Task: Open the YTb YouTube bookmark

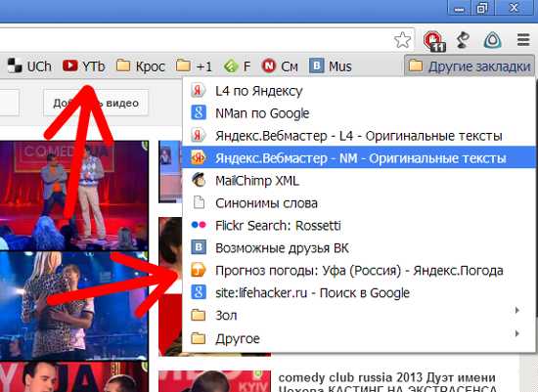Action: 84,65
